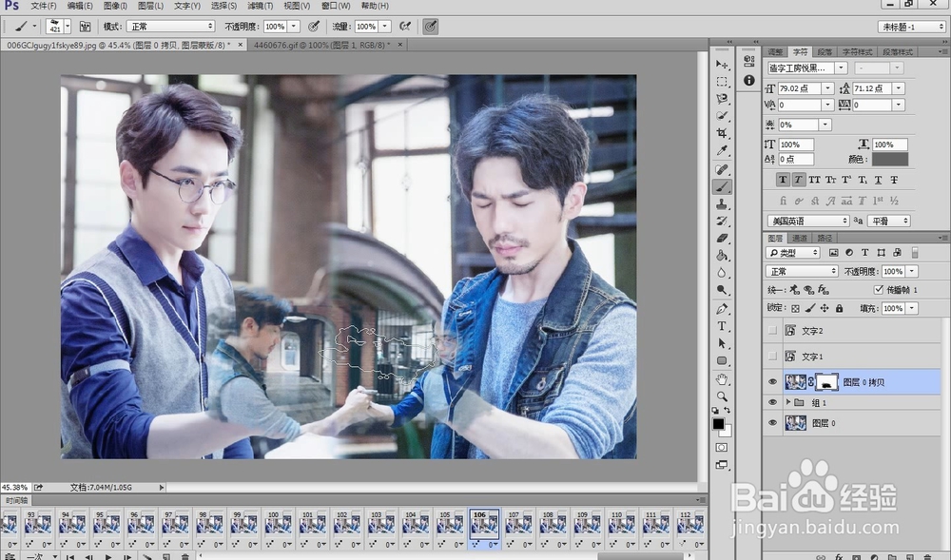Open the font size 79.02 点 dropdown

click(828, 88)
